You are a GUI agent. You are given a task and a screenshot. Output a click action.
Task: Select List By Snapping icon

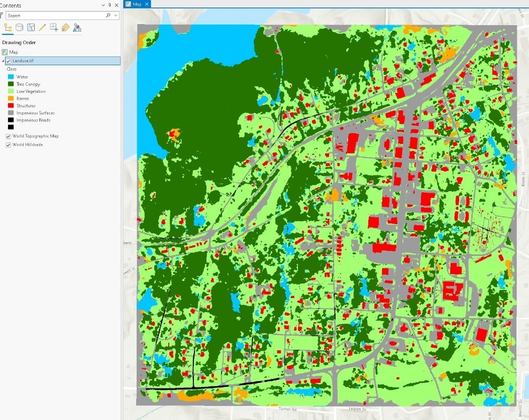click(x=54, y=28)
